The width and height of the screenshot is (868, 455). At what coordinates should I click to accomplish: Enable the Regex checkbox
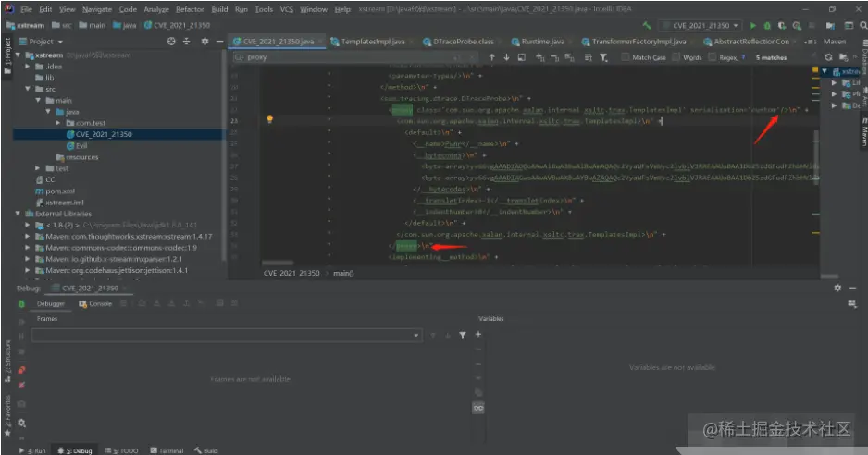pyautogui.click(x=713, y=57)
